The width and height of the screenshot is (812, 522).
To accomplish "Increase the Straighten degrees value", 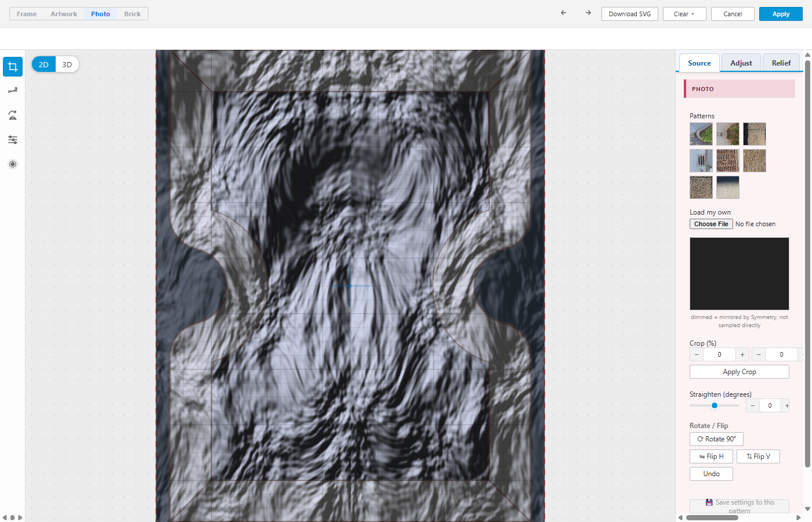I will 786,405.
